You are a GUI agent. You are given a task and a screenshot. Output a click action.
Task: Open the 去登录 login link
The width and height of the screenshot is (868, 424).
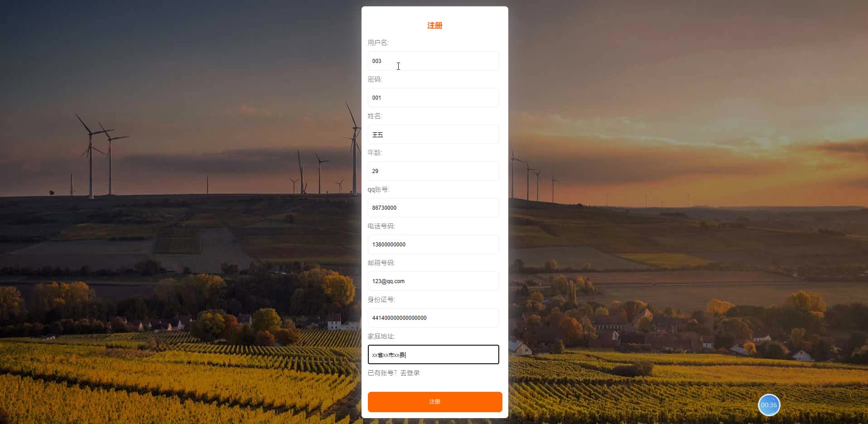click(x=410, y=373)
